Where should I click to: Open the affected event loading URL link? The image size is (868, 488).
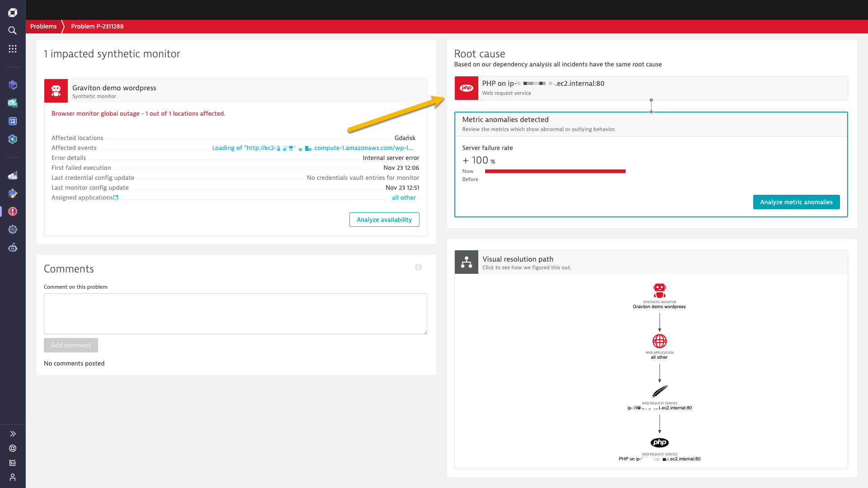click(x=312, y=148)
